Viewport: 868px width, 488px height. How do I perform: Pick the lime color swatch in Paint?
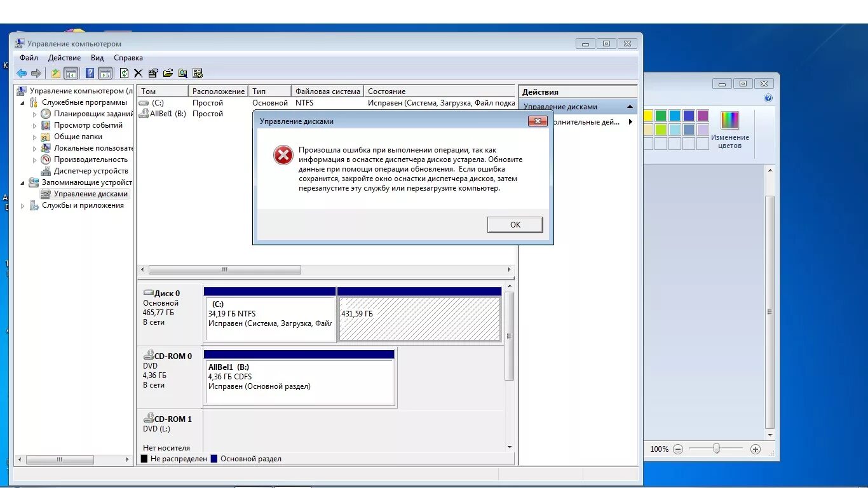pyautogui.click(x=661, y=130)
